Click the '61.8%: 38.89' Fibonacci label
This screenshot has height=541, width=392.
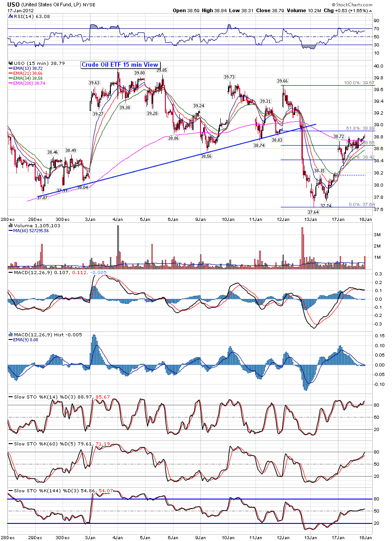coord(360,128)
